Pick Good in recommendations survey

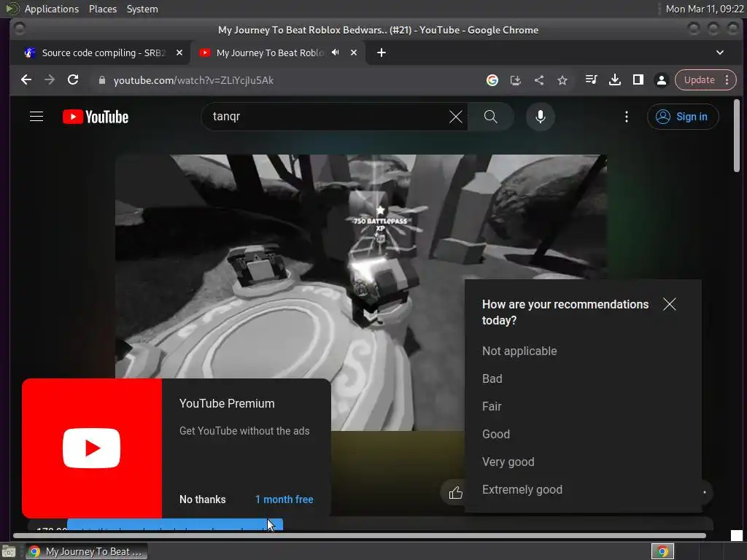click(496, 434)
